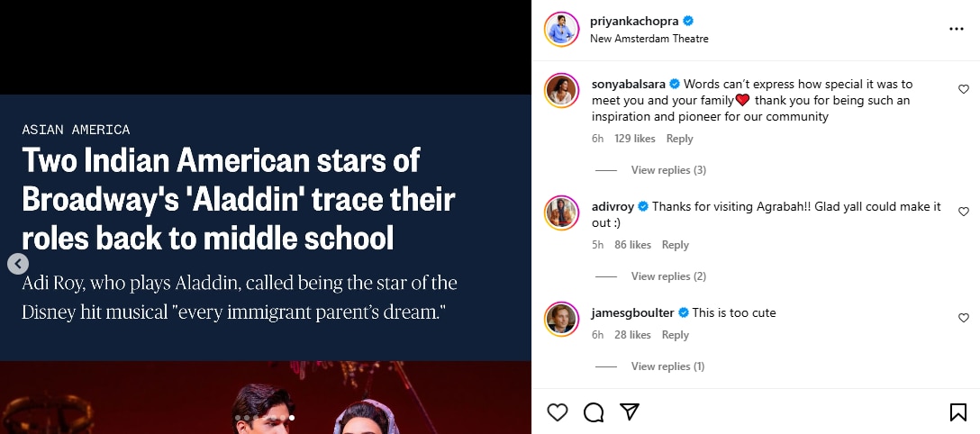The image size is (980, 434).
Task: Like jamesgboulter's comment heart
Action: coord(963,318)
